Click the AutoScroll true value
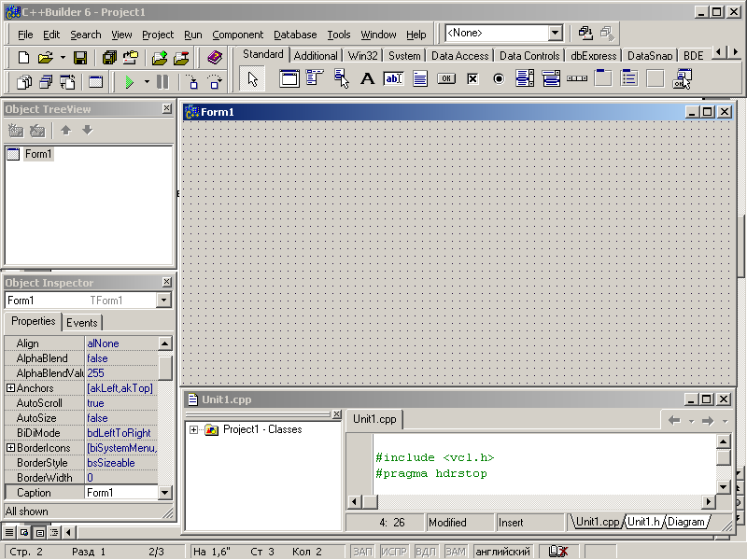747x560 pixels. [x=121, y=403]
